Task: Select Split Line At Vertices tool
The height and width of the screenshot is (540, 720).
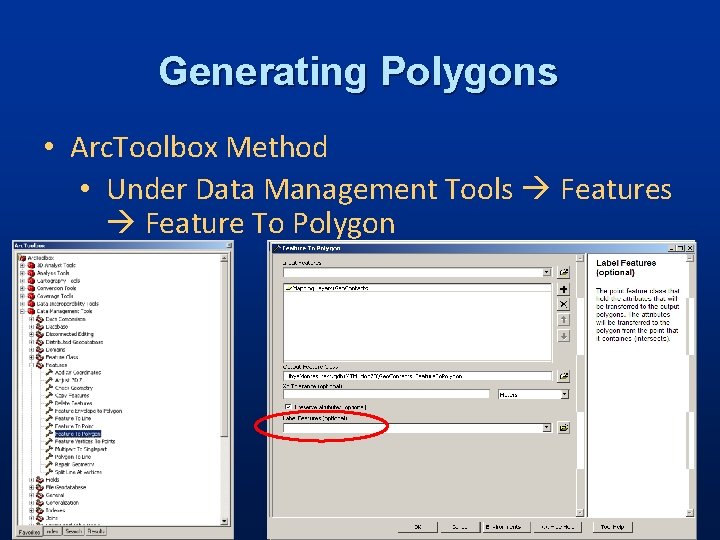Action: tap(78, 472)
